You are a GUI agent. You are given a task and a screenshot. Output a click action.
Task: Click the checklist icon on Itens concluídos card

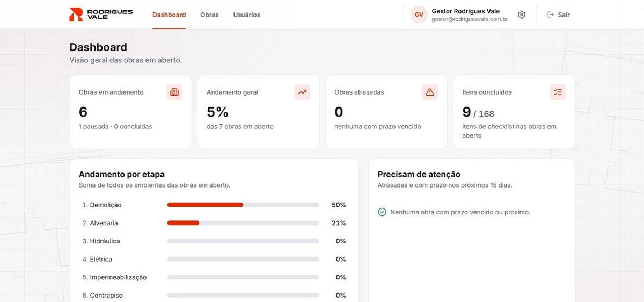coord(558,92)
